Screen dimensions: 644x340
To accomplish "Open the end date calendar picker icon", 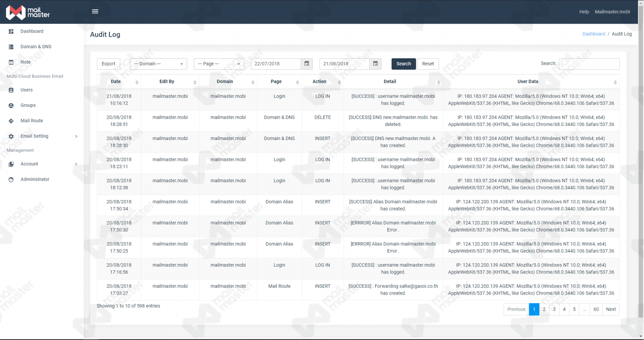I will pyautogui.click(x=376, y=64).
